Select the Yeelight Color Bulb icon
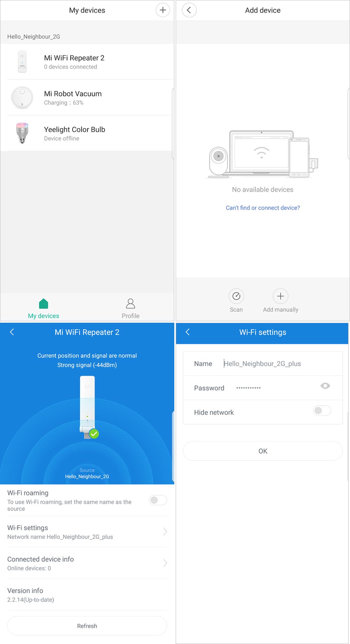The image size is (350, 644). [22, 133]
